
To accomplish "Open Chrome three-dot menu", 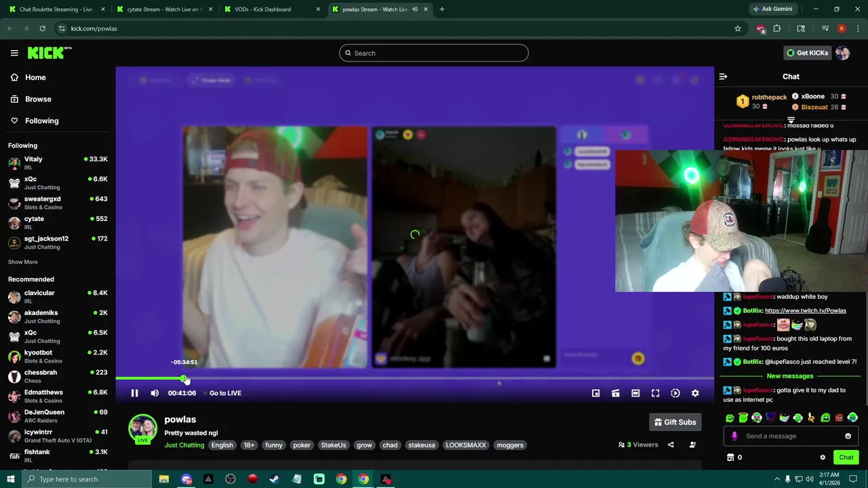I will coord(856,28).
